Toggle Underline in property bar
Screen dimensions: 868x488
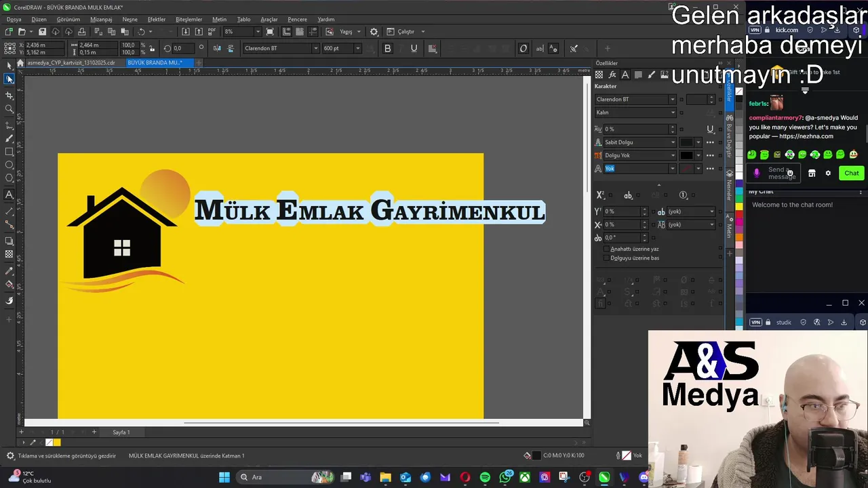coord(414,48)
